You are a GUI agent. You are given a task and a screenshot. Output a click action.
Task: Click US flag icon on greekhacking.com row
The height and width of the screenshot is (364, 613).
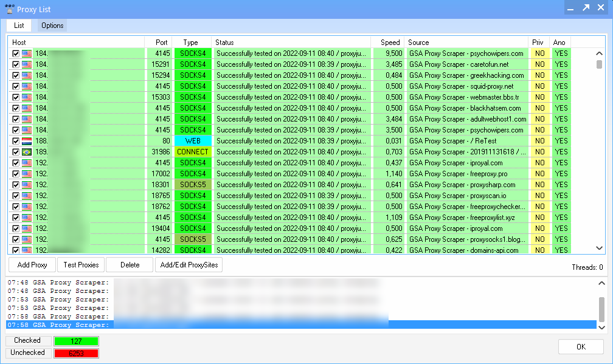pos(27,75)
